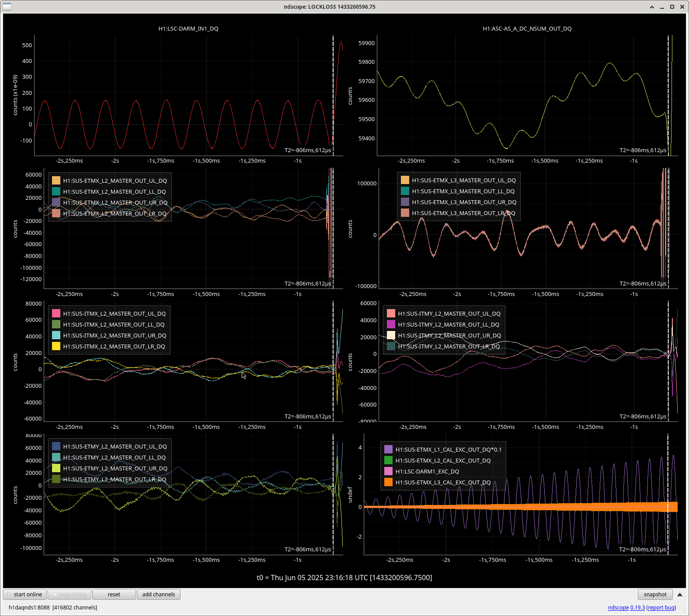Image resolution: width=689 pixels, height=616 pixels.
Task: Take a snapshot of the plots
Action: pos(655,594)
